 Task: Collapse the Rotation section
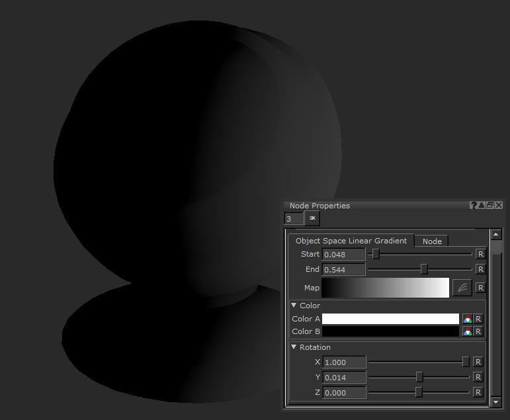pos(294,347)
